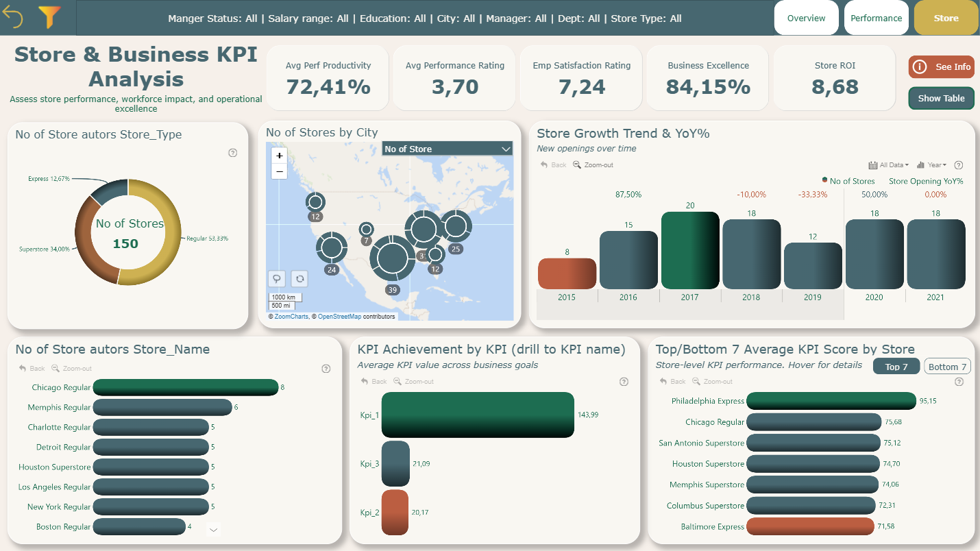Click the See Info button
Viewport: 980px width, 551px height.
click(942, 66)
